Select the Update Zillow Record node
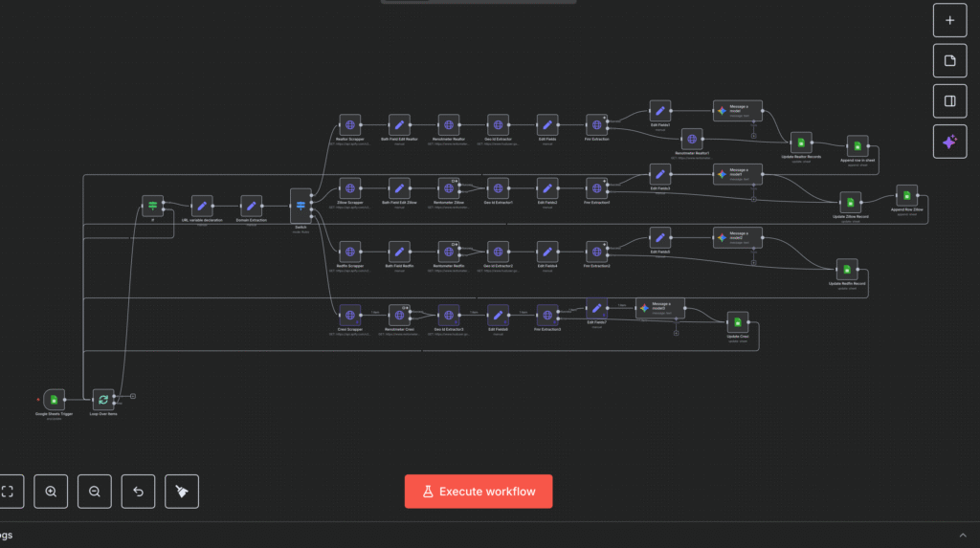 (851, 203)
